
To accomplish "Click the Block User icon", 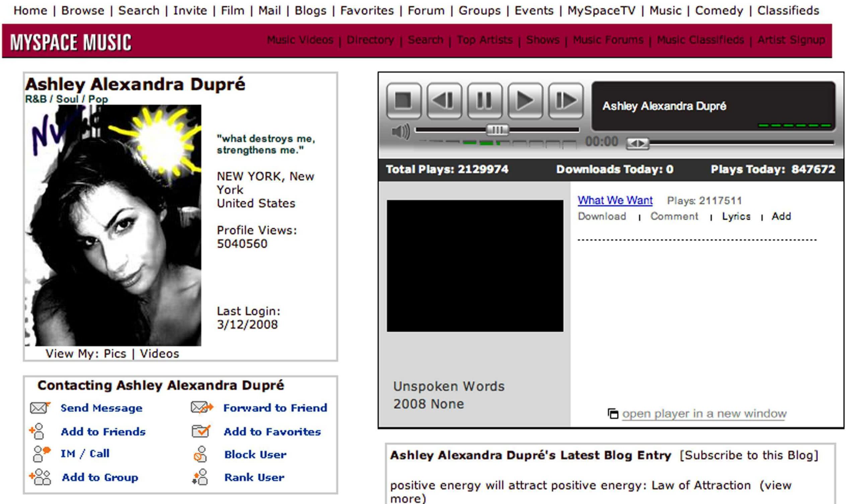I will coord(200,454).
